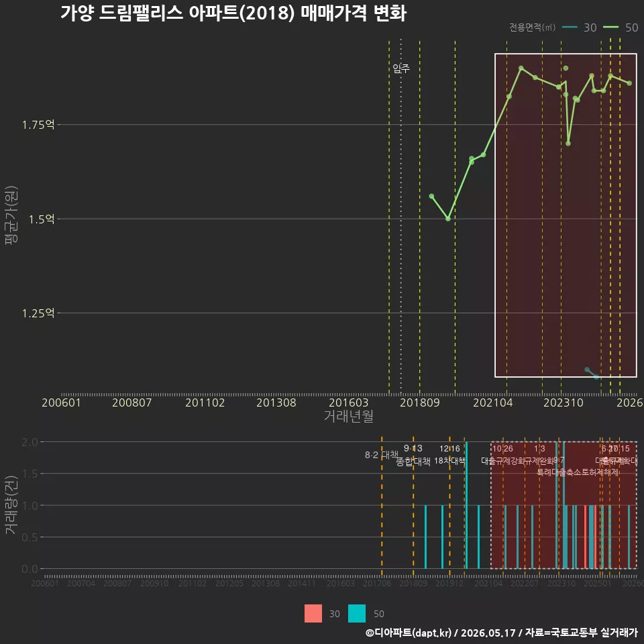Click the 1.75억 price axis label
Screen dimensions: 644x644
[38, 125]
